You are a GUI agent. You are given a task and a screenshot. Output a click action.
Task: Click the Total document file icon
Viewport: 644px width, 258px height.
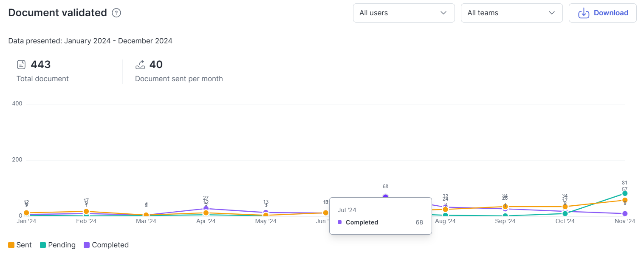coord(21,65)
